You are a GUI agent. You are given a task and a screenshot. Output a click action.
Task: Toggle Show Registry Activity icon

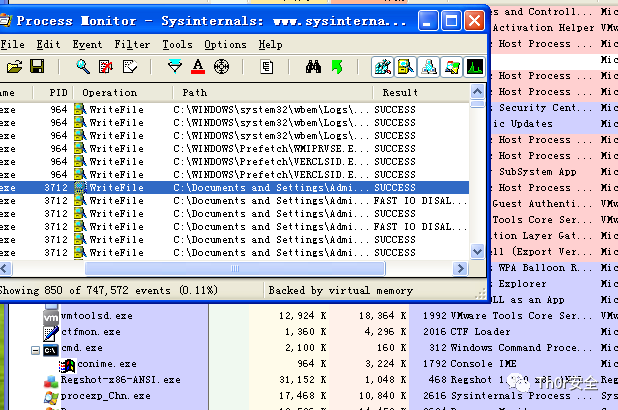click(x=383, y=67)
